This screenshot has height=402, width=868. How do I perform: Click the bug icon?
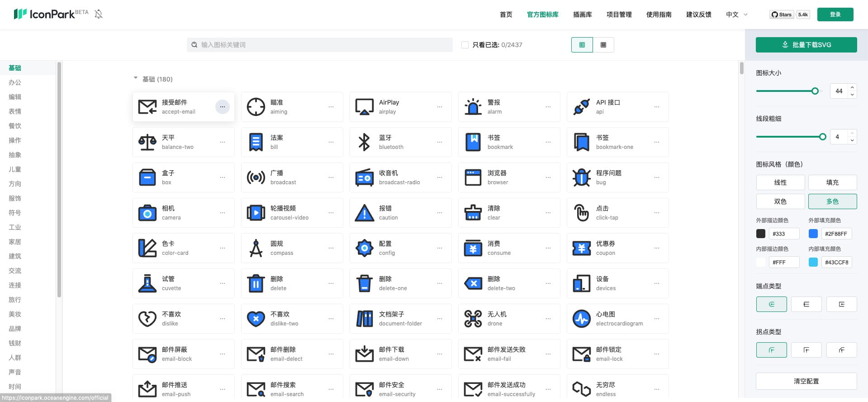click(x=582, y=177)
